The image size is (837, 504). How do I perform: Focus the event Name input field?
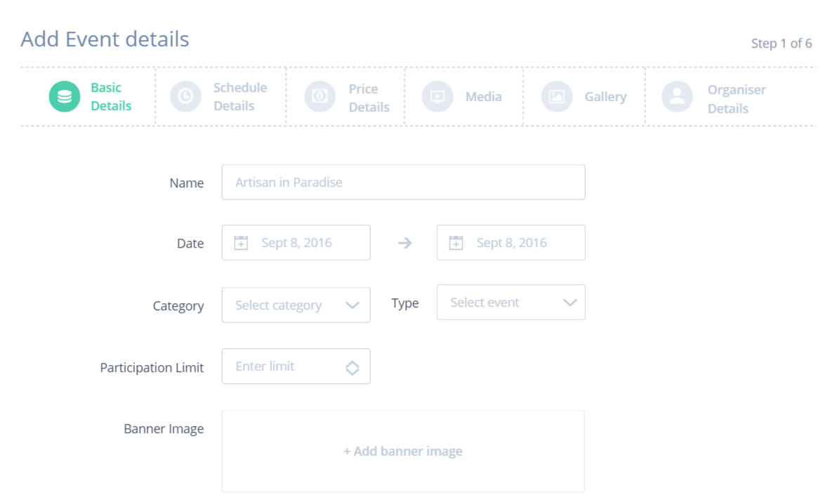(x=404, y=182)
